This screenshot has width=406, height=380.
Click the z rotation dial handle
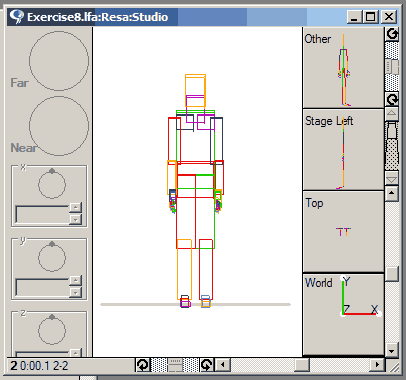coord(52,317)
